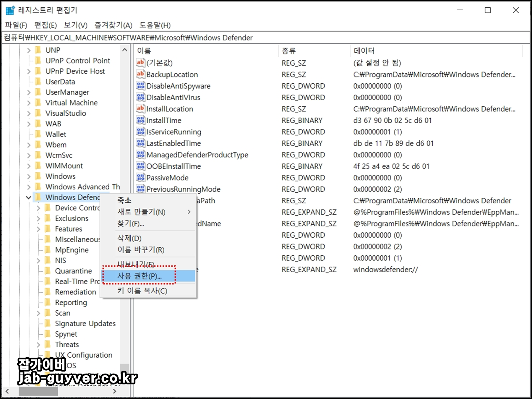Click the 종류 column header

click(x=314, y=51)
